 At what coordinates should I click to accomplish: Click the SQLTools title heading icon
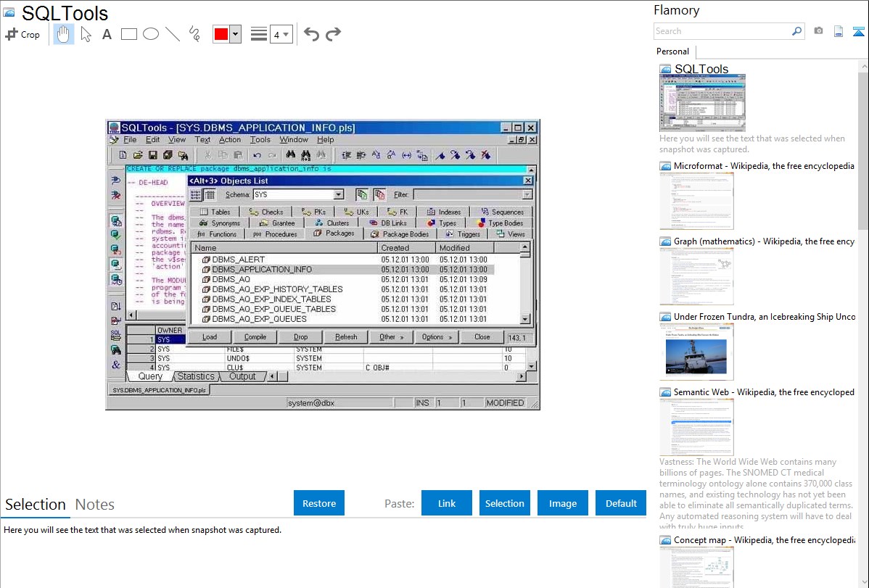9,12
